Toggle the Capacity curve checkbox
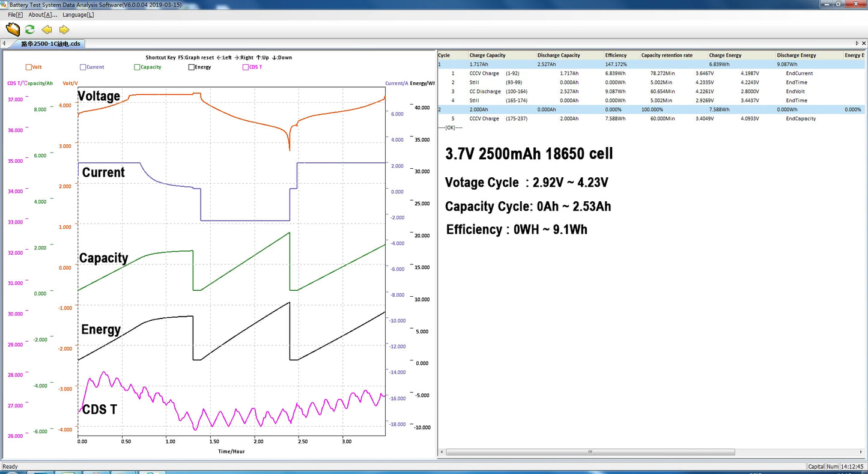 137,67
